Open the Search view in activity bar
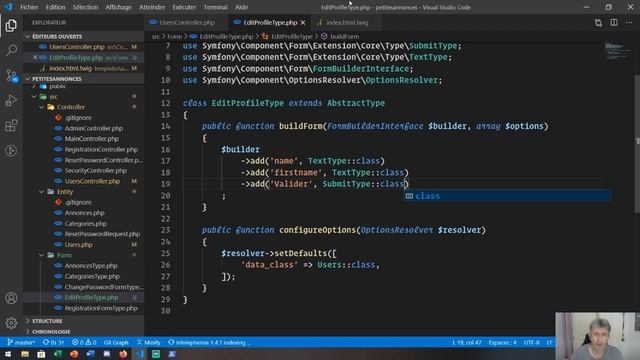This screenshot has height=360, width=640. [x=11, y=50]
